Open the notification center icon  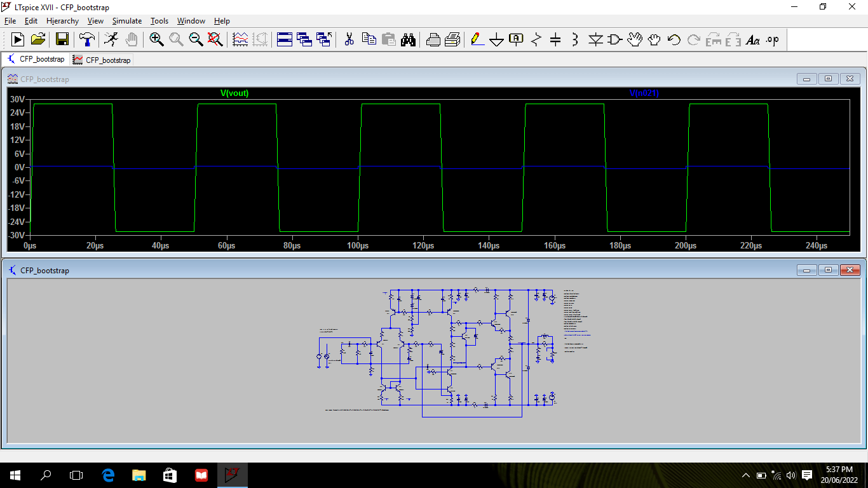[807, 475]
